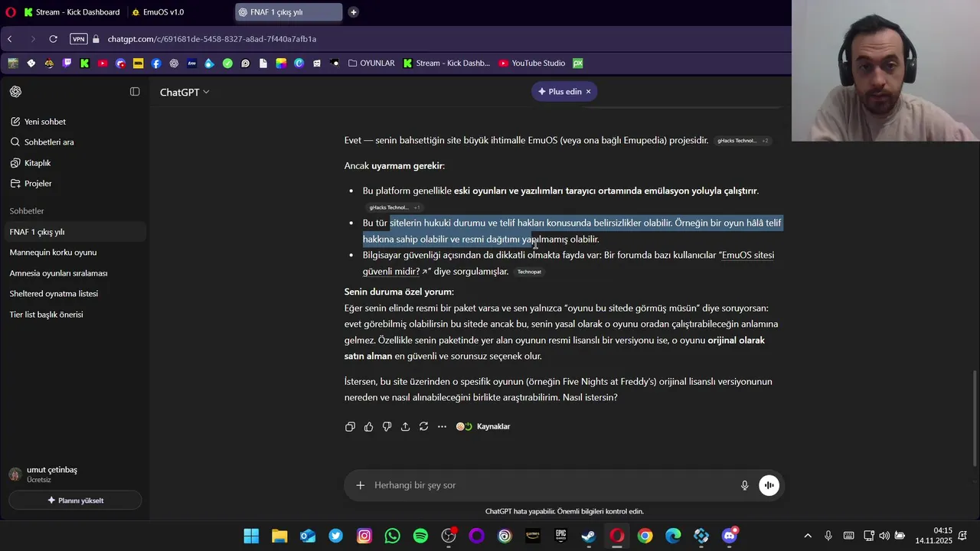Open Epic Games launcher from taskbar
The height and width of the screenshot is (551, 980).
pos(560,536)
